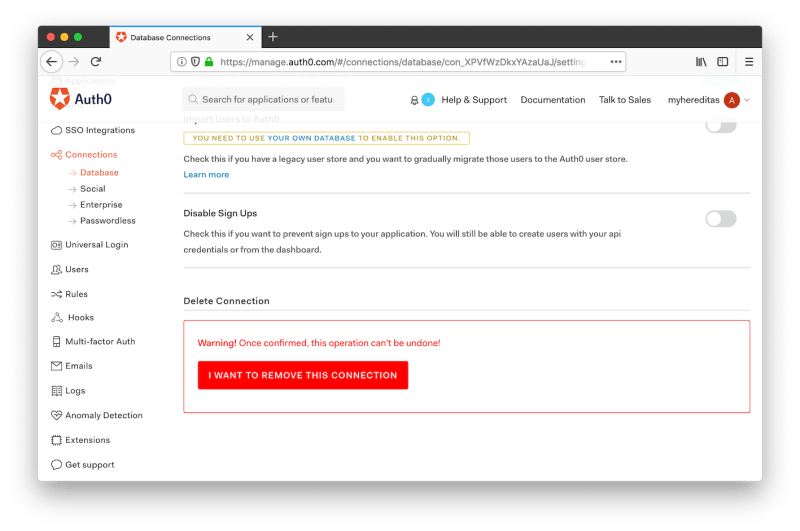Click 'your own database' link in notice

pos(311,138)
